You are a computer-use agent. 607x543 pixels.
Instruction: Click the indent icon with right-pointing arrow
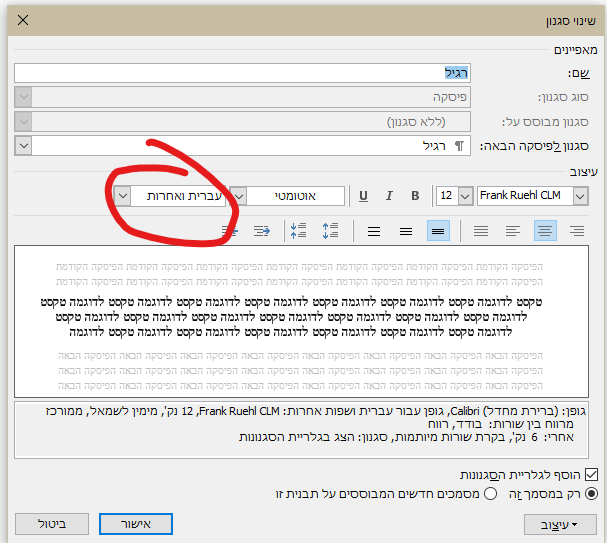[262, 231]
